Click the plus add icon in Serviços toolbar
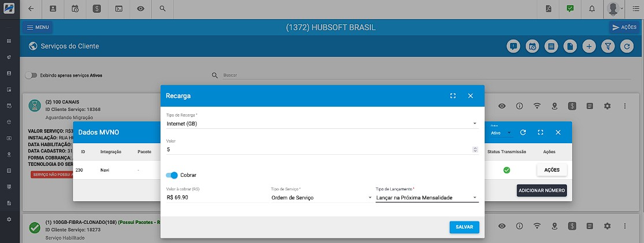This screenshot has width=644, height=243. coord(589,46)
